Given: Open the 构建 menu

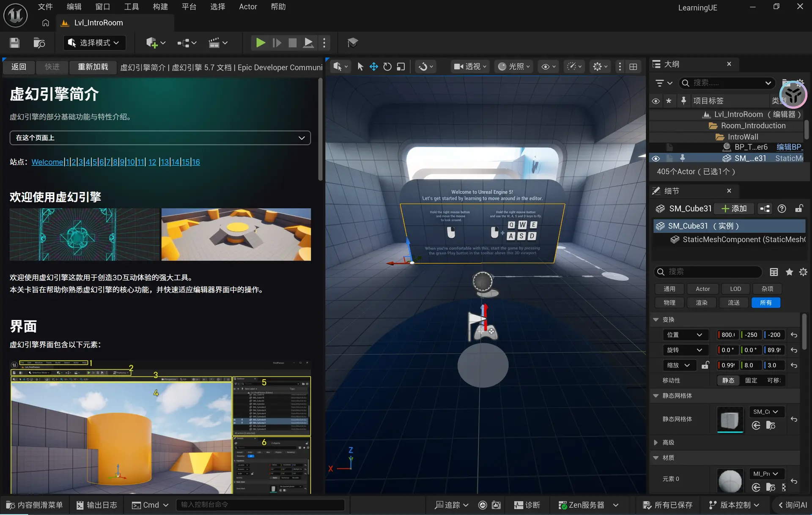Looking at the screenshot, I should click(160, 7).
